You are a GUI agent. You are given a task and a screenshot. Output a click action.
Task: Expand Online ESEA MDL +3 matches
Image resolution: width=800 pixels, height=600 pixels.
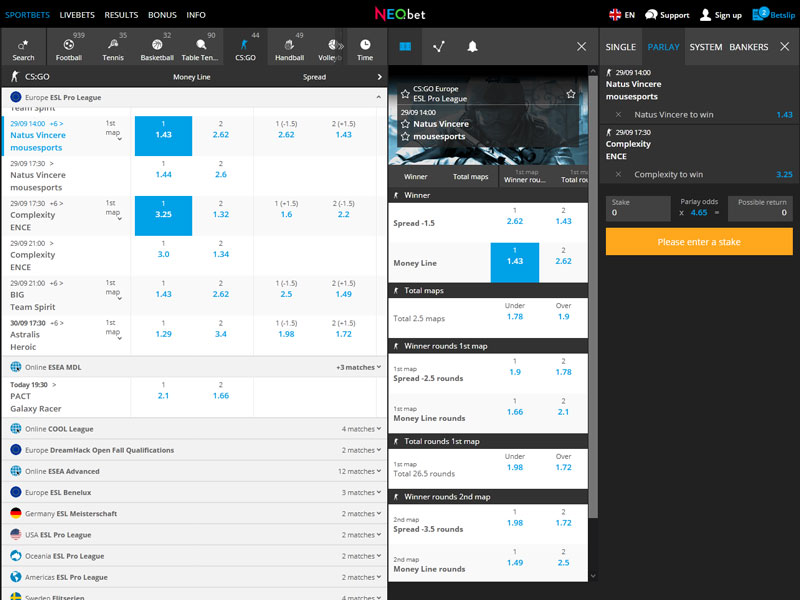[x=359, y=367]
